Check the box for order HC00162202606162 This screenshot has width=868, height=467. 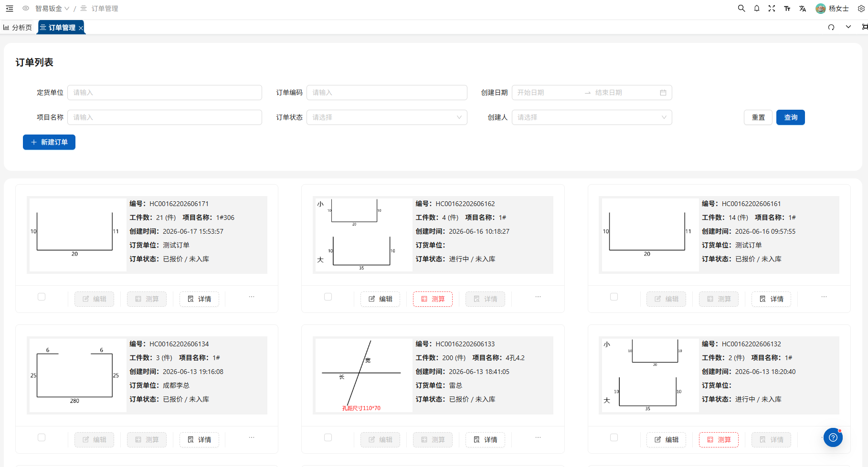328,297
